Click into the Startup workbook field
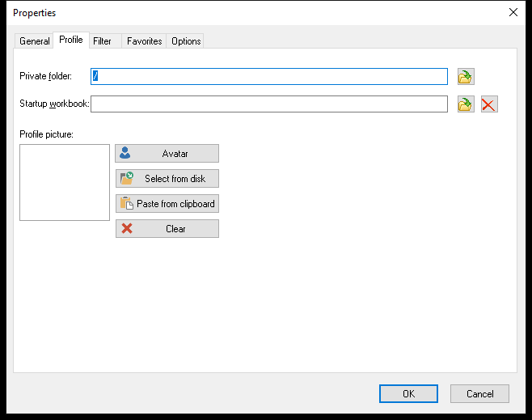The height and width of the screenshot is (420, 532). pyautogui.click(x=269, y=104)
